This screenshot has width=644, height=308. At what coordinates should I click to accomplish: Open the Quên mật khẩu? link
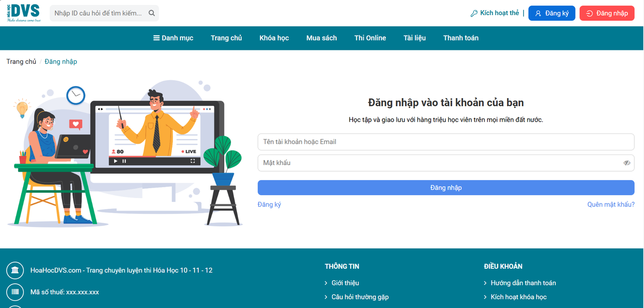click(611, 205)
